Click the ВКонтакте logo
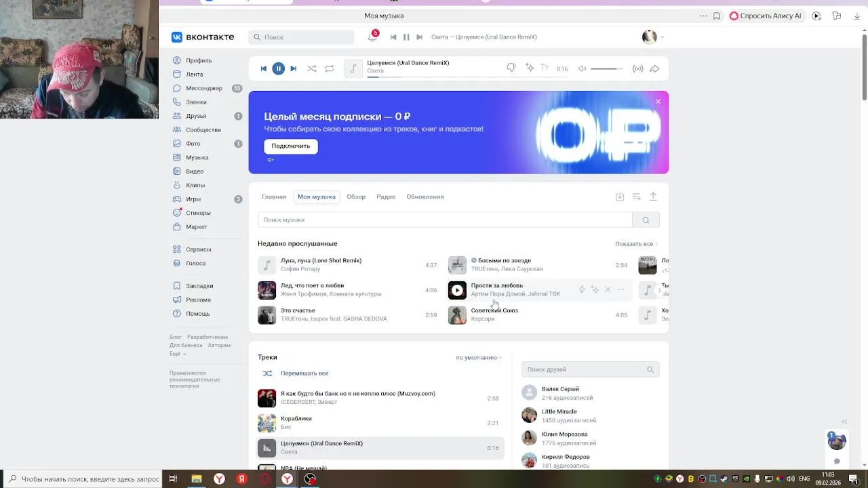This screenshot has width=868, height=488. (203, 37)
